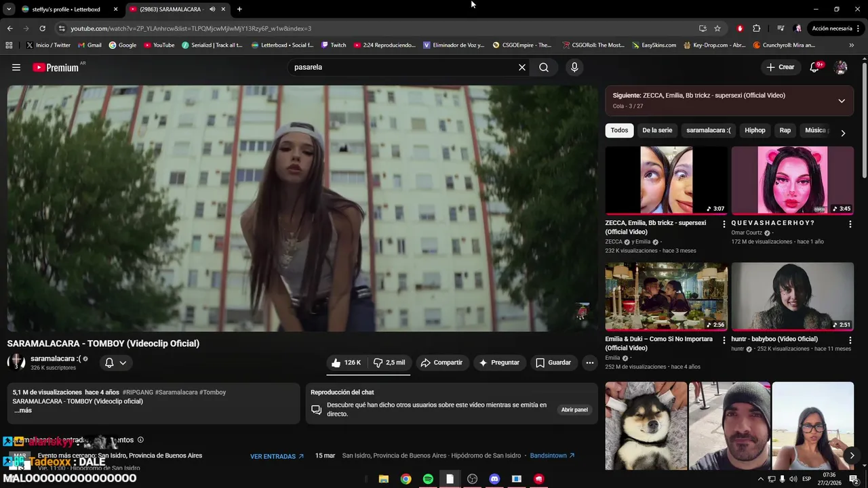
Task: Select the Todos filter chip
Action: tap(619, 130)
